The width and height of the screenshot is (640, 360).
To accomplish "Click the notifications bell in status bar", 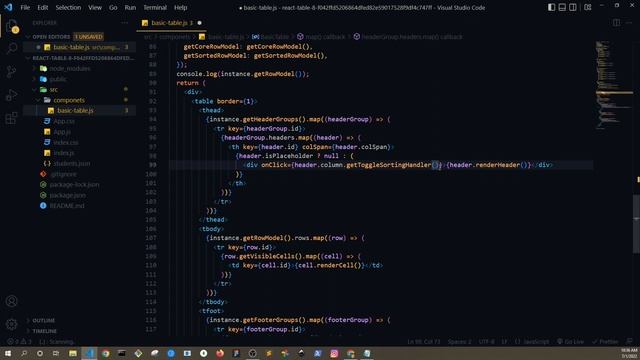I will [629, 342].
